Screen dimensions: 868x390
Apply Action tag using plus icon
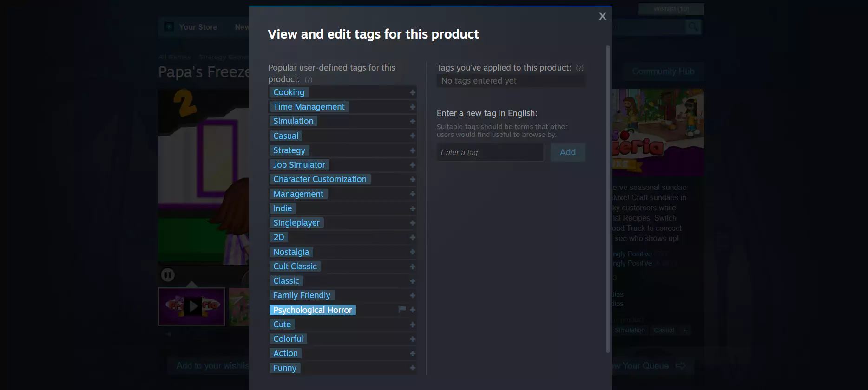point(412,353)
